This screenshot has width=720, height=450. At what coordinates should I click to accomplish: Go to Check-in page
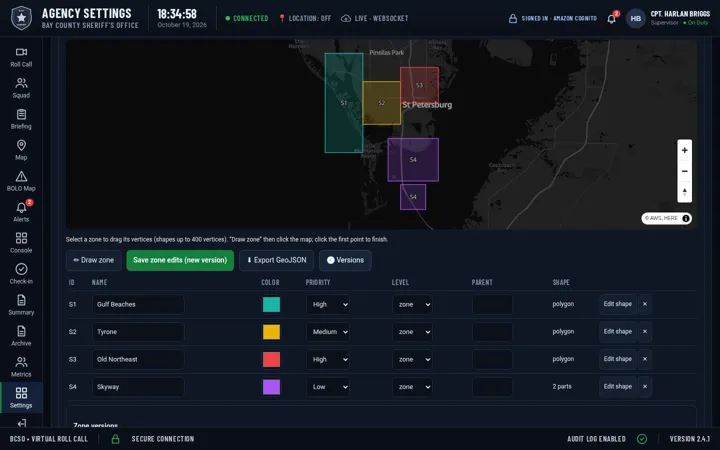click(x=21, y=275)
